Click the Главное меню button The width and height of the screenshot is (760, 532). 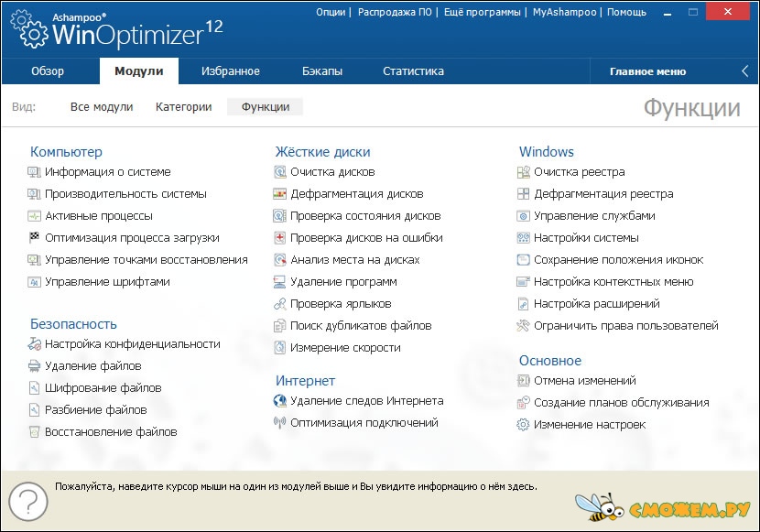(647, 71)
